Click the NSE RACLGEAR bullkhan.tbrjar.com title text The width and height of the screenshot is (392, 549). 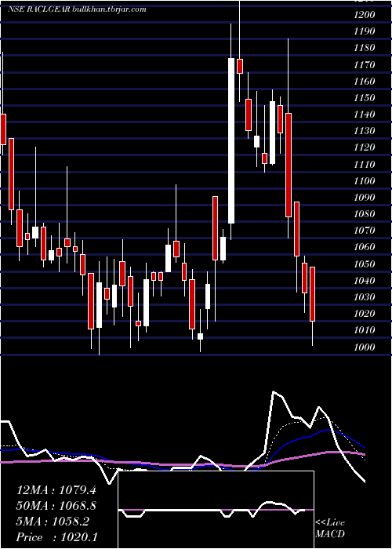pyautogui.click(x=77, y=9)
